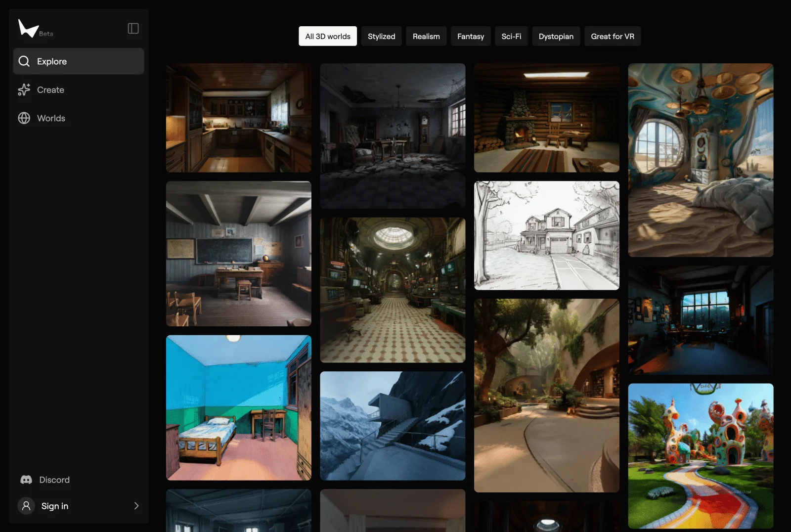This screenshot has width=791, height=532.
Task: View the log cabin fireplace world
Action: tap(546, 118)
